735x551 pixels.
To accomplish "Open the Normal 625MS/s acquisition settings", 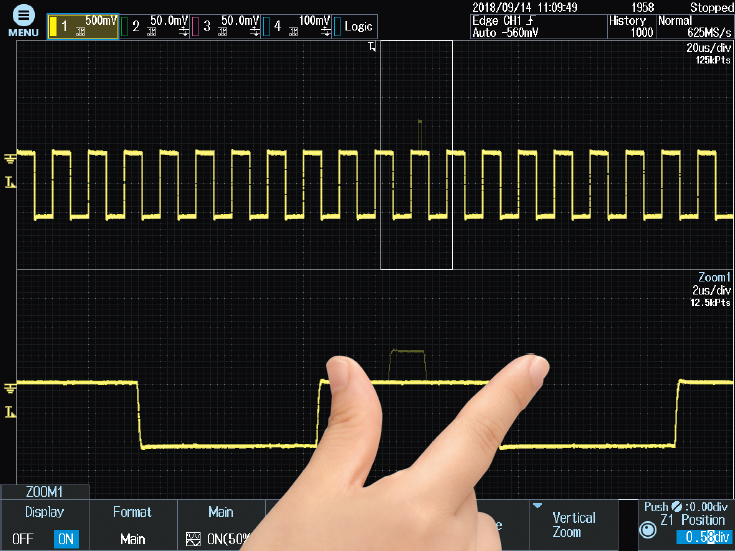I will [695, 26].
